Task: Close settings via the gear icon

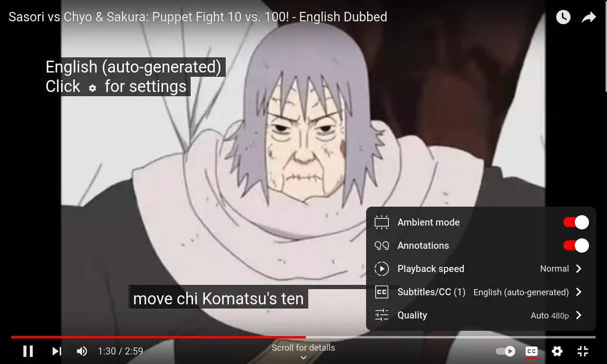Action: click(557, 351)
